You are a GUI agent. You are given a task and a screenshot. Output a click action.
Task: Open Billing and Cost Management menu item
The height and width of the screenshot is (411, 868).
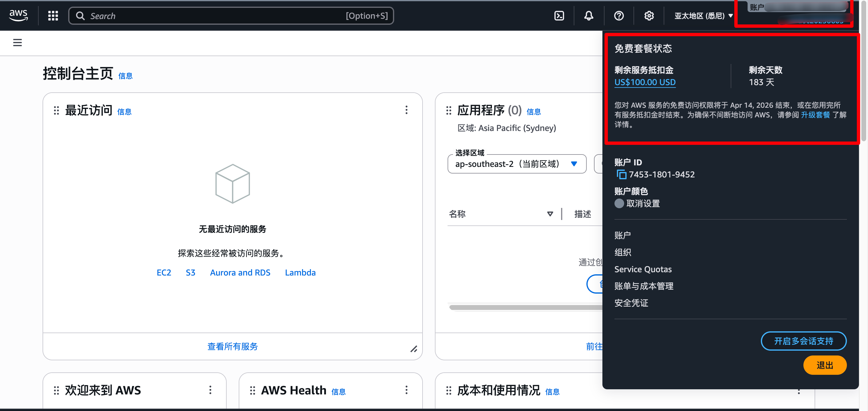click(643, 286)
